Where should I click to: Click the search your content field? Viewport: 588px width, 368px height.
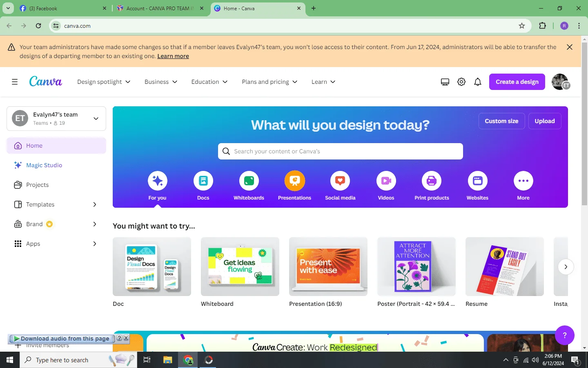point(341,151)
